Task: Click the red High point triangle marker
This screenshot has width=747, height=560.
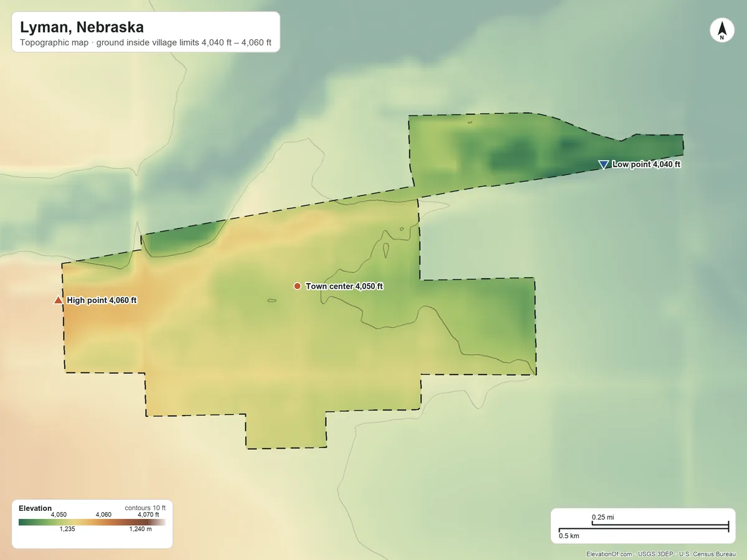Action: coord(59,300)
